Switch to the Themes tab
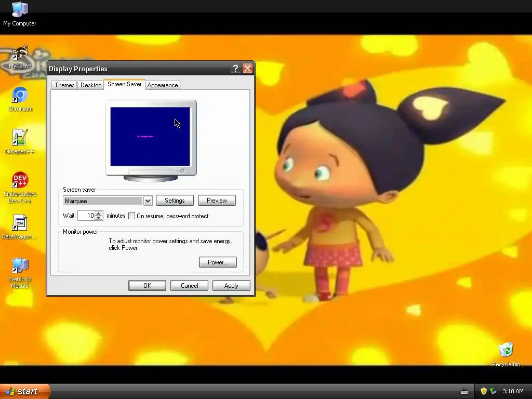The width and height of the screenshot is (532, 399). (x=64, y=85)
